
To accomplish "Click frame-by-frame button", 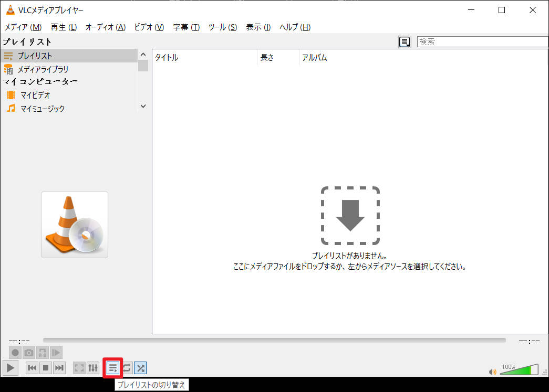I will point(56,353).
